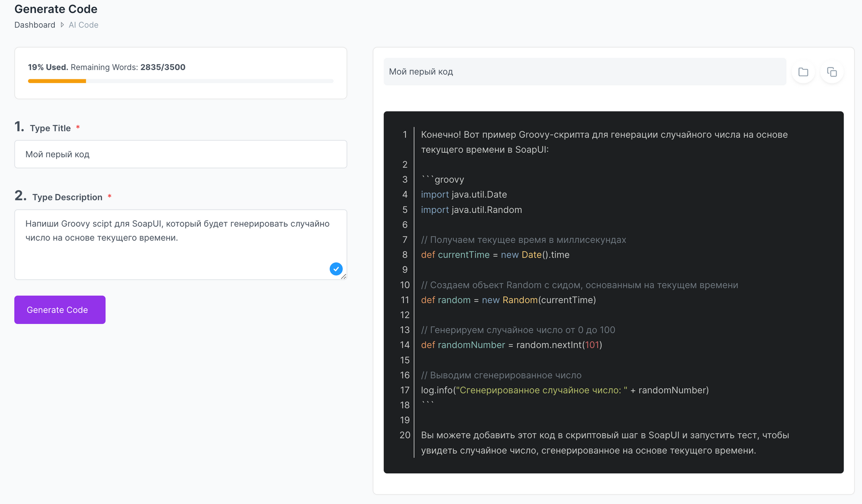This screenshot has width=862, height=504.
Task: Click the '```groovy' fence line
Action: point(443,180)
